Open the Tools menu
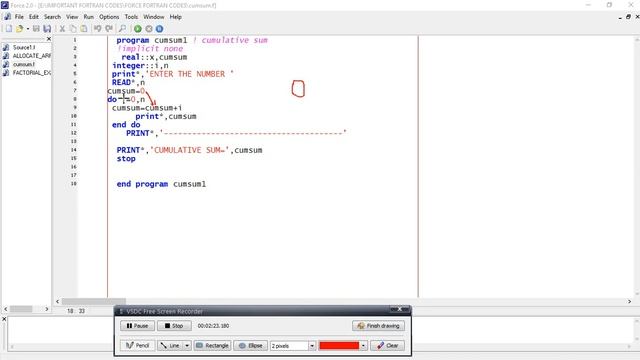Viewport: 640px width, 360px height. 131,17
